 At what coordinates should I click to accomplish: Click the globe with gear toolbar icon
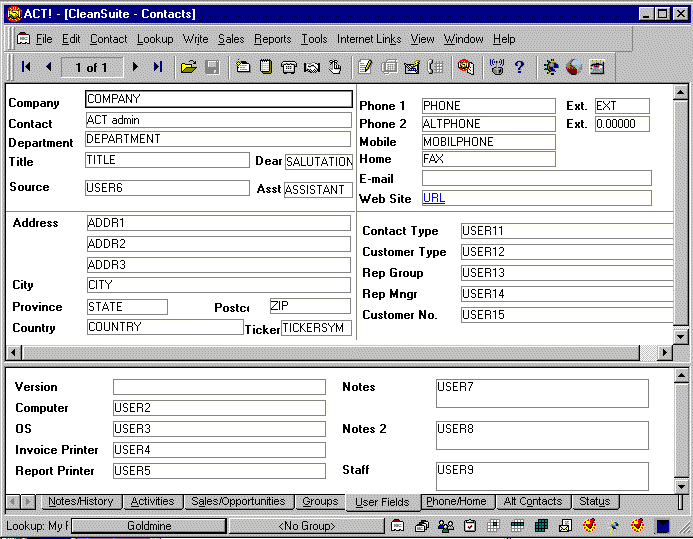(x=551, y=67)
